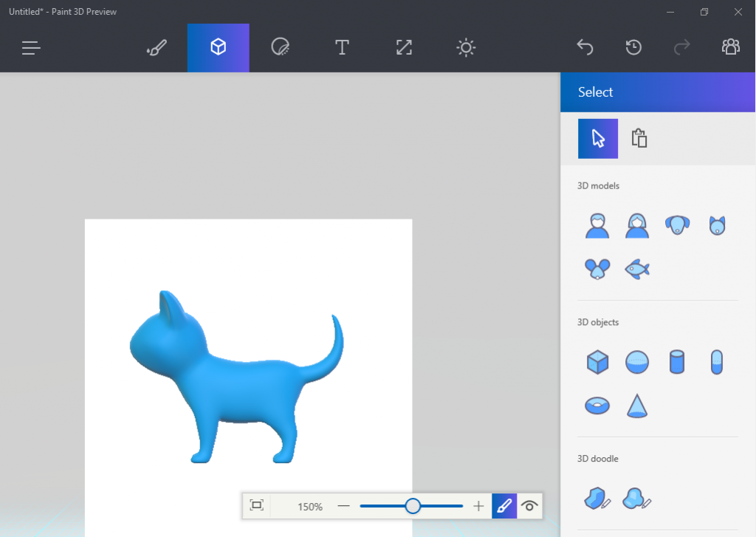Insert the fish 3D model
The height and width of the screenshot is (537, 756).
click(637, 269)
